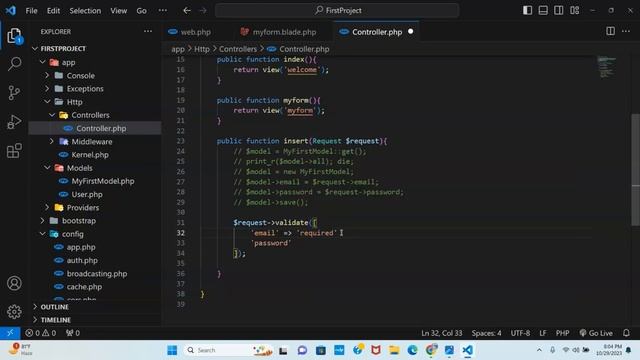
Task: Split the editor right
Action: (x=610, y=31)
